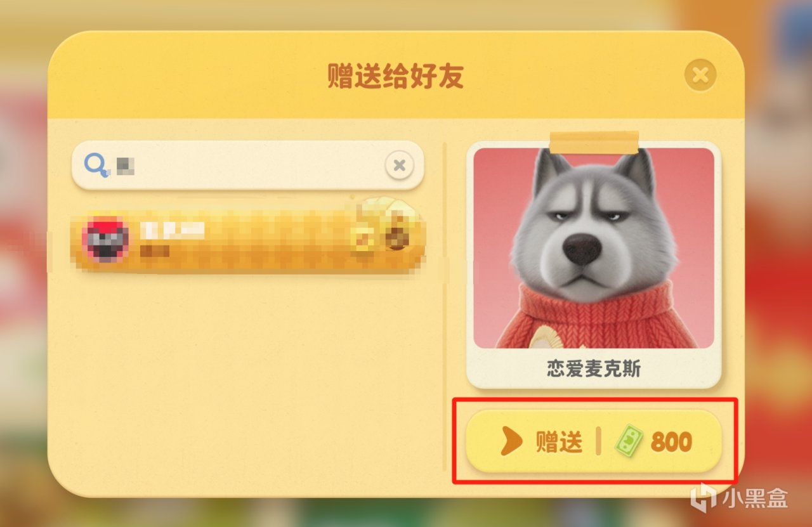Open the husky portrait card
This screenshot has height=527, width=812.
point(594,264)
